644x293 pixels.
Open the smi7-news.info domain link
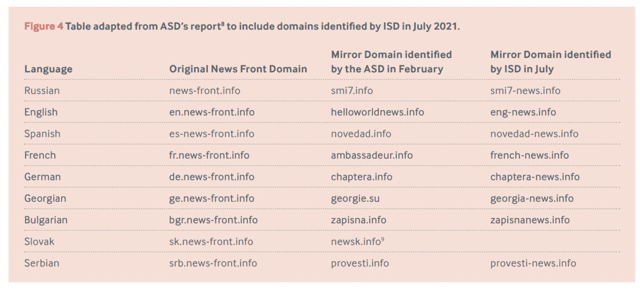(x=525, y=91)
